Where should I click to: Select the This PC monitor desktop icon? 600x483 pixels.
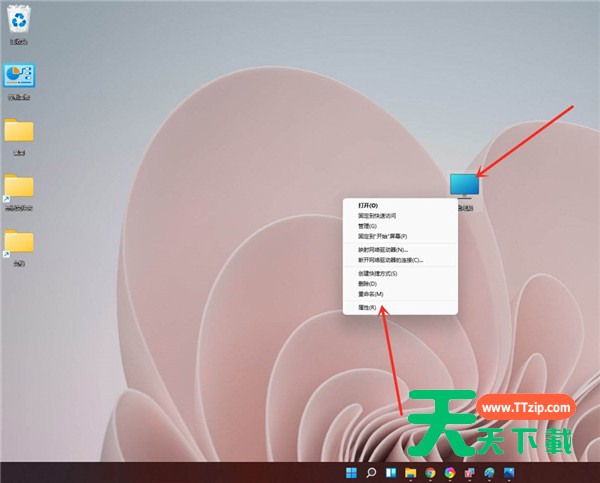click(x=465, y=186)
